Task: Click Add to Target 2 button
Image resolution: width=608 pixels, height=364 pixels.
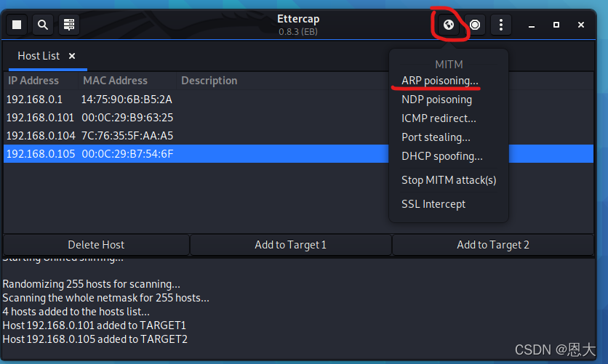Action: [492, 245]
